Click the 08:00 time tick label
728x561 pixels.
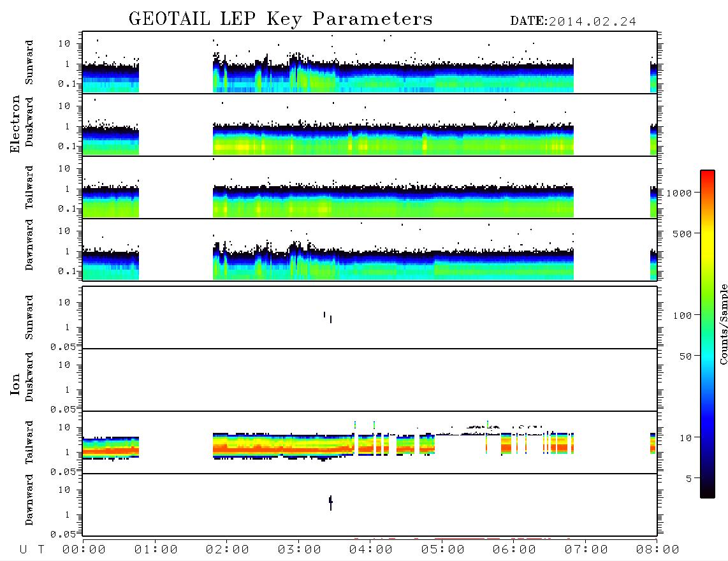[x=657, y=550]
